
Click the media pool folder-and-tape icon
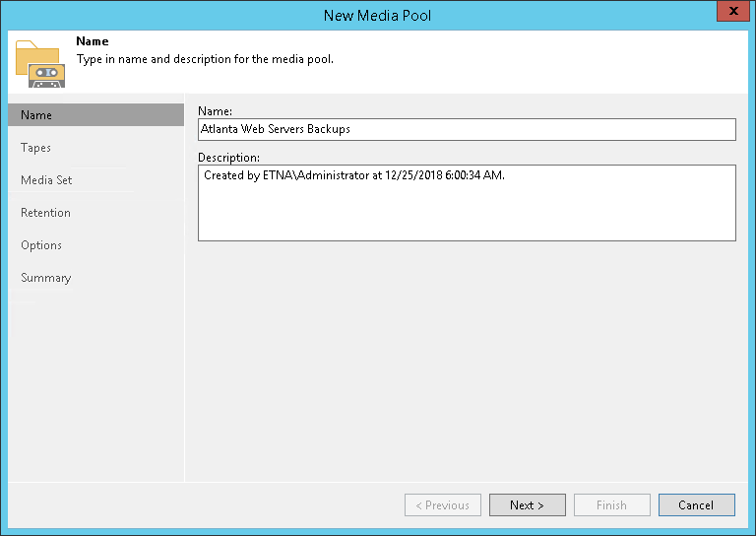40,63
